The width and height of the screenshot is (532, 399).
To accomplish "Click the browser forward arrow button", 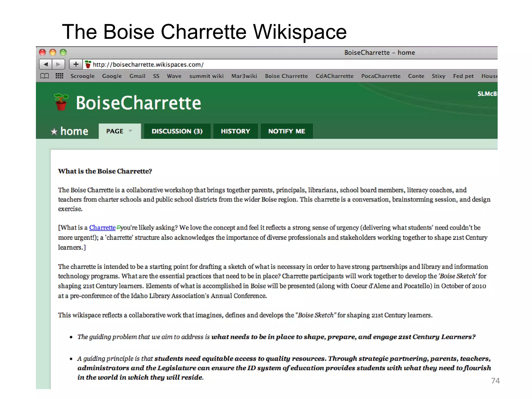I will click(58, 64).
